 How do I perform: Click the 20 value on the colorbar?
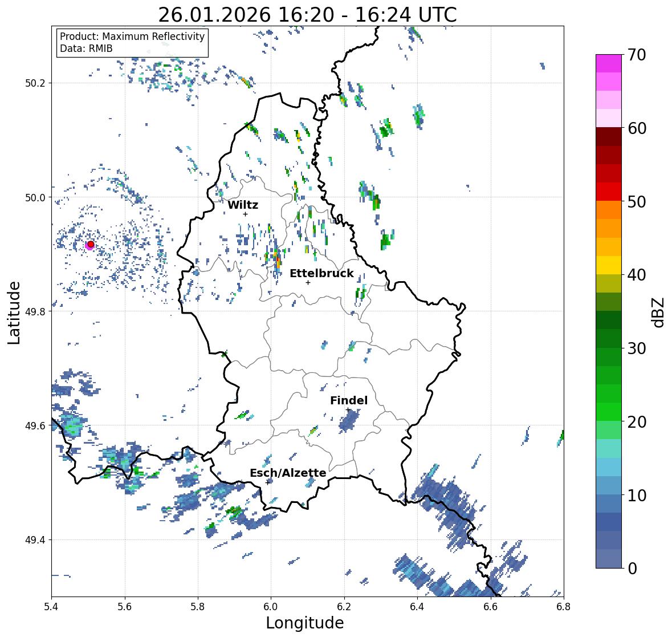point(637,421)
